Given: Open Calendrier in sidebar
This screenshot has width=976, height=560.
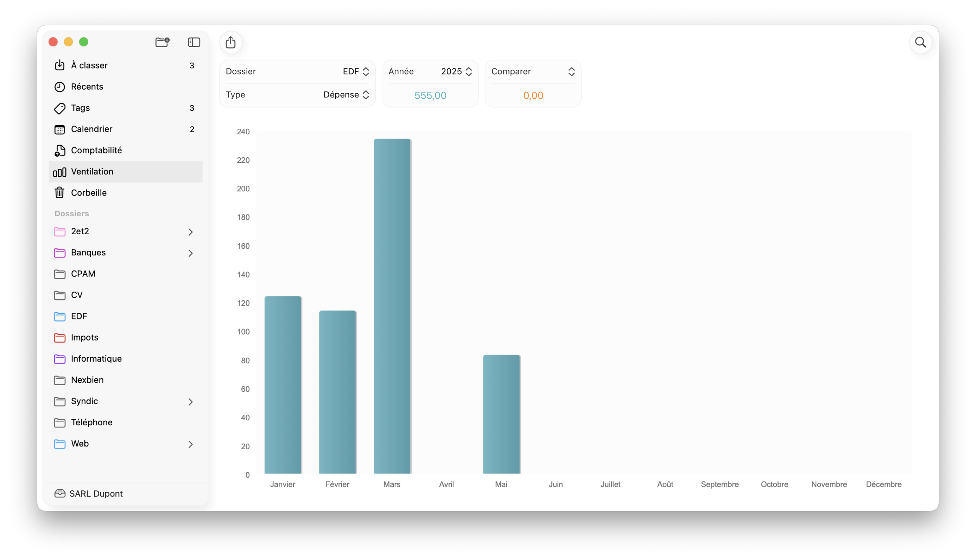Looking at the screenshot, I should [91, 129].
